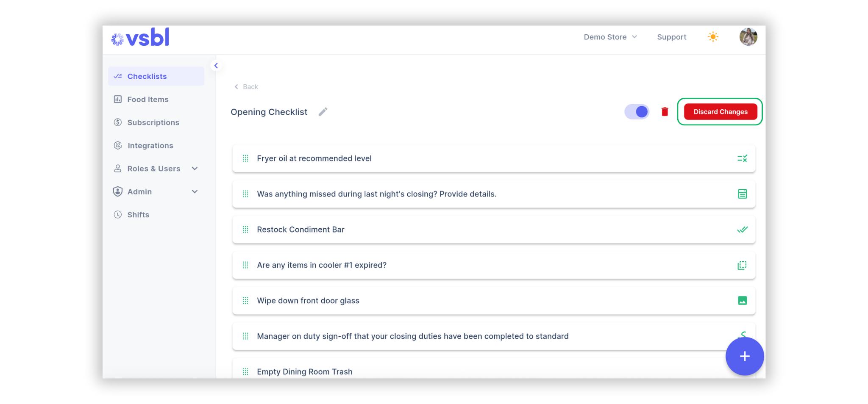Click the purple plus floating button
The image size is (868, 404).
pos(745,356)
